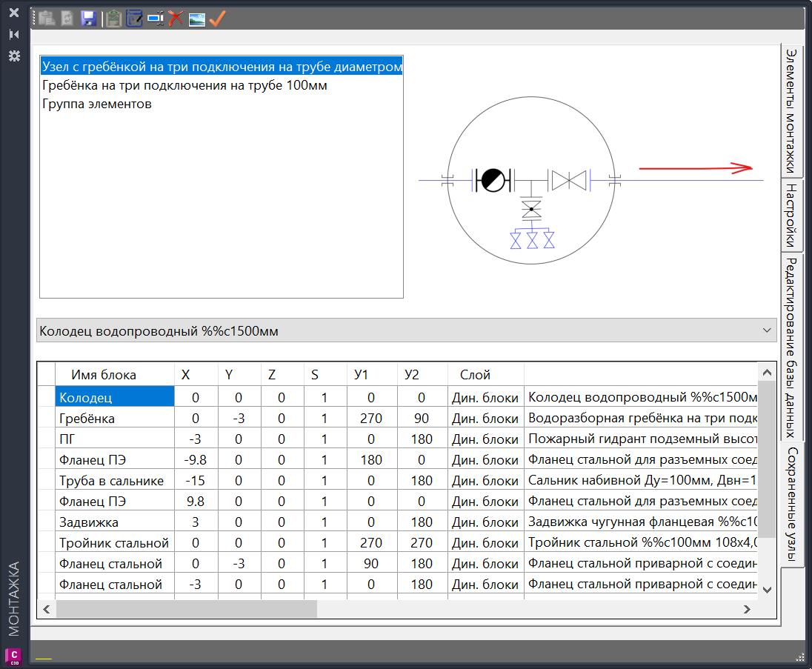Image resolution: width=812 pixels, height=669 pixels.
Task: Click the blue edit form pencil icon
Action: point(134,19)
